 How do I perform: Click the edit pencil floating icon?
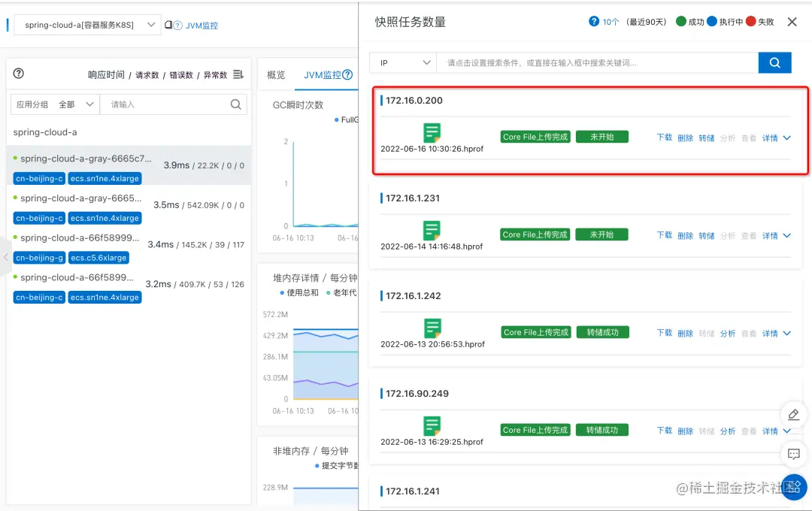[793, 415]
